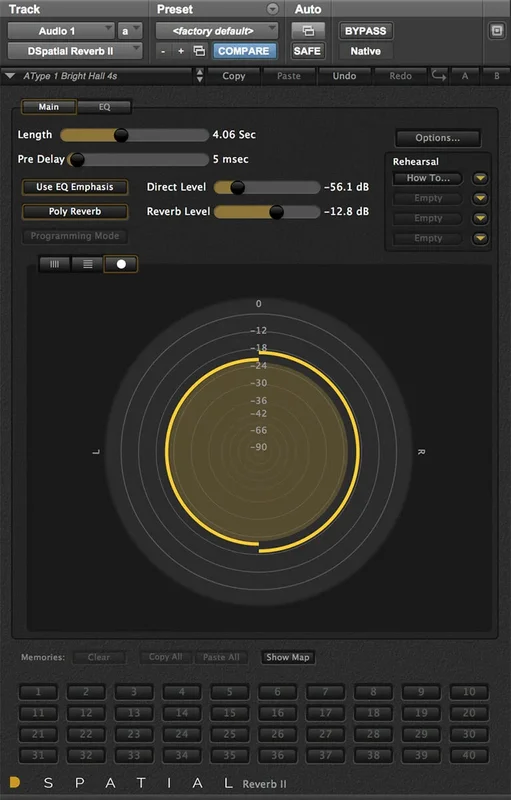This screenshot has height=800, width=511.
Task: Click the Reverb Level slider knob
Action: coord(276,212)
